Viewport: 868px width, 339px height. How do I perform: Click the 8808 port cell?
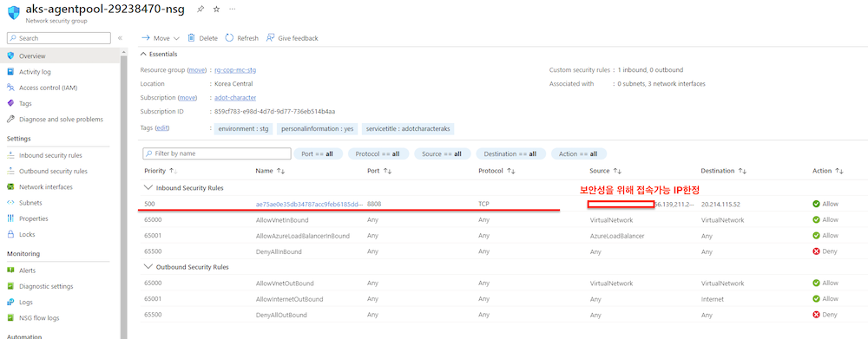coord(374,204)
